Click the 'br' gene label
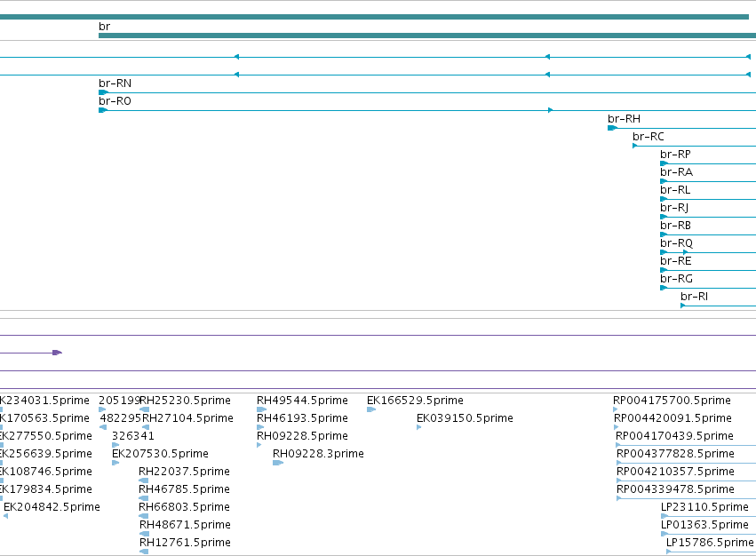 [104, 27]
